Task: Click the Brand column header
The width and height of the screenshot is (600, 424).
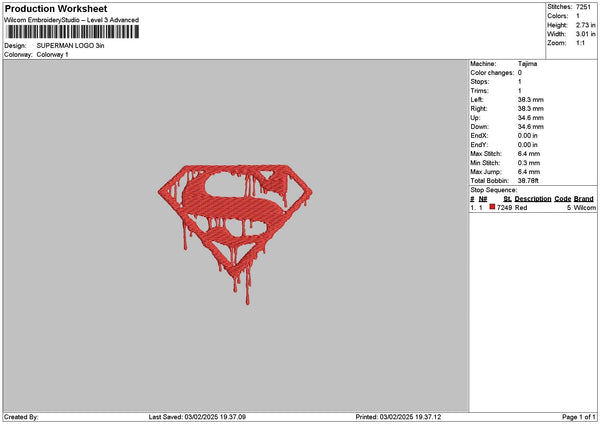Action: (x=584, y=199)
